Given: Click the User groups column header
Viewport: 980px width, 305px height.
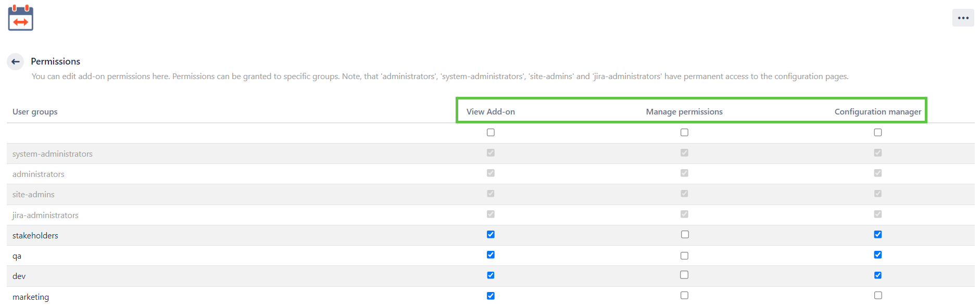Looking at the screenshot, I should [x=35, y=112].
